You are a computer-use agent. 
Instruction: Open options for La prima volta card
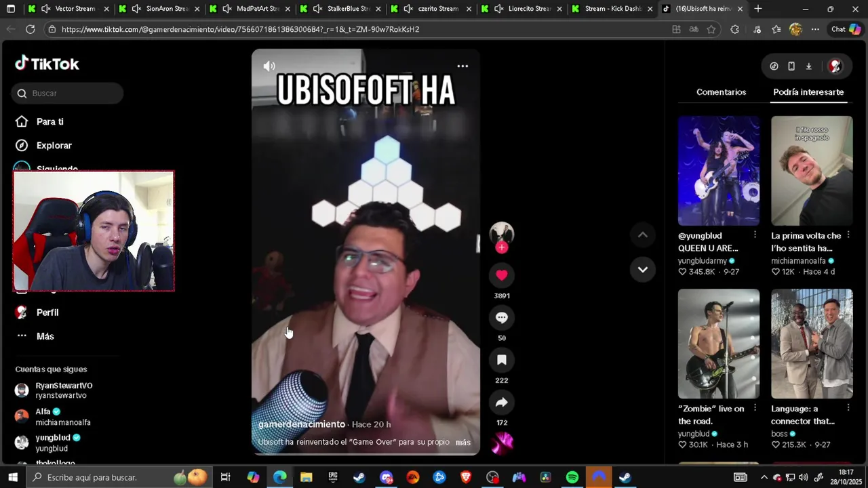[x=848, y=235]
